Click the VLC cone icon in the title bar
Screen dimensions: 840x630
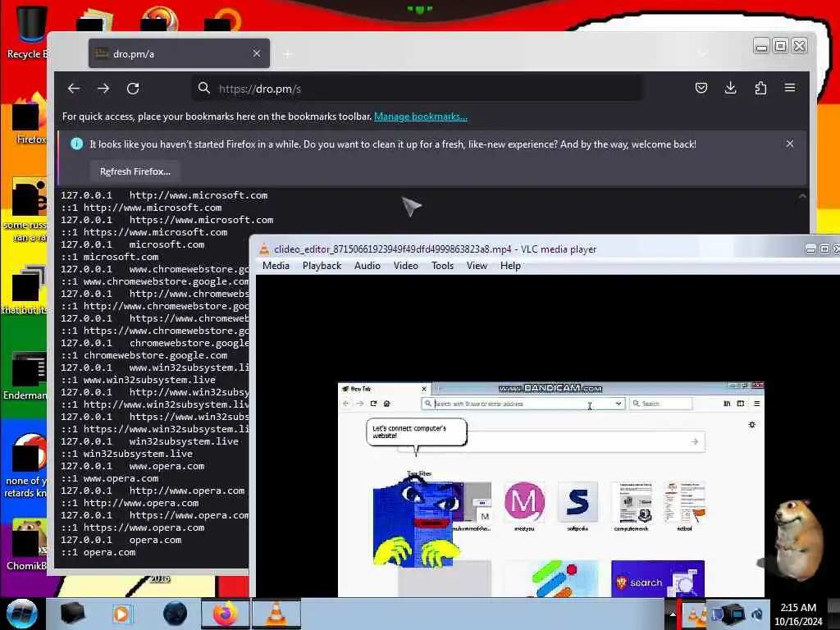click(x=264, y=249)
